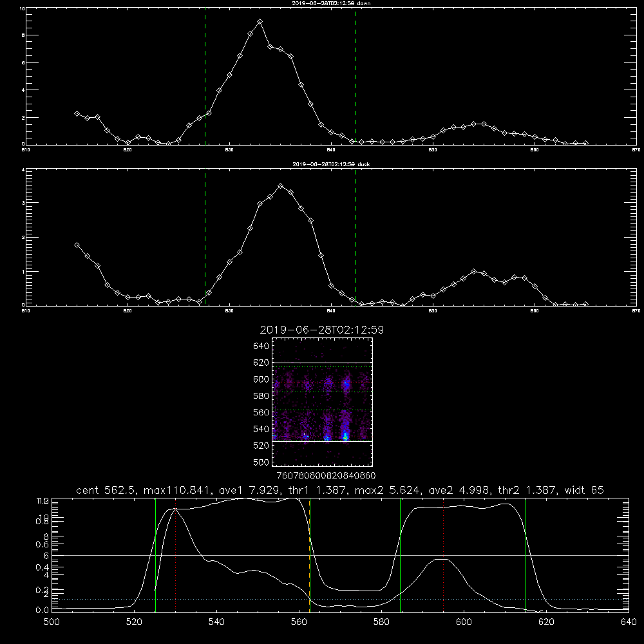Click the y-axis label 640 beside spectral image

click(261, 346)
